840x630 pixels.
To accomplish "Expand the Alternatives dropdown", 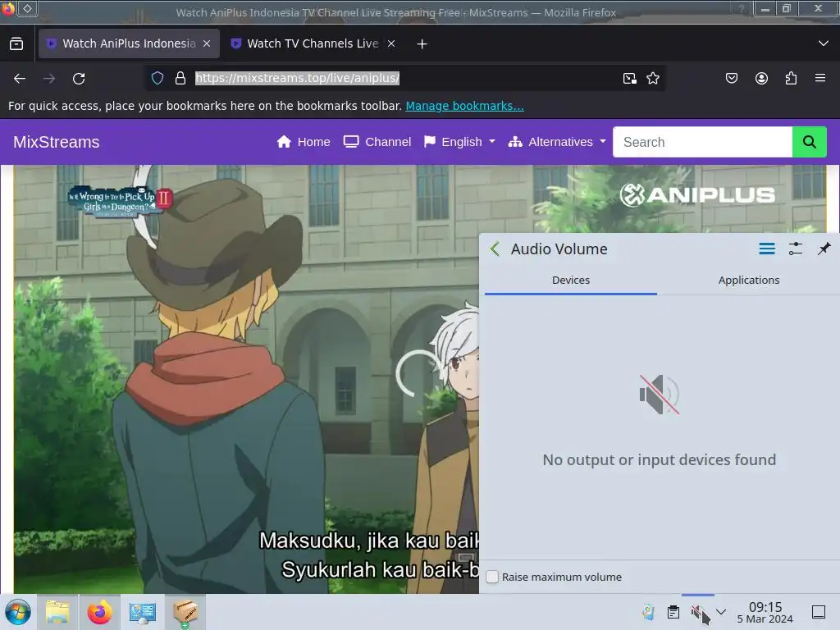I will pyautogui.click(x=557, y=142).
